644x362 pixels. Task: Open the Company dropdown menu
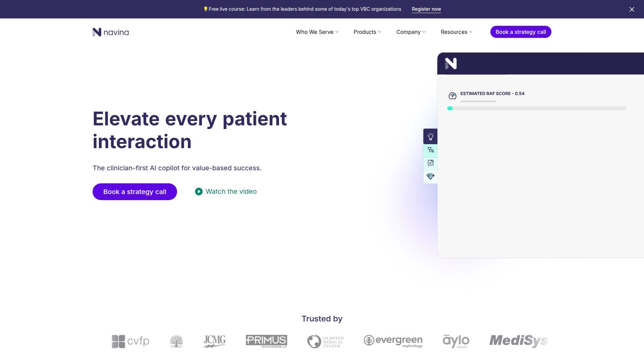(x=411, y=32)
